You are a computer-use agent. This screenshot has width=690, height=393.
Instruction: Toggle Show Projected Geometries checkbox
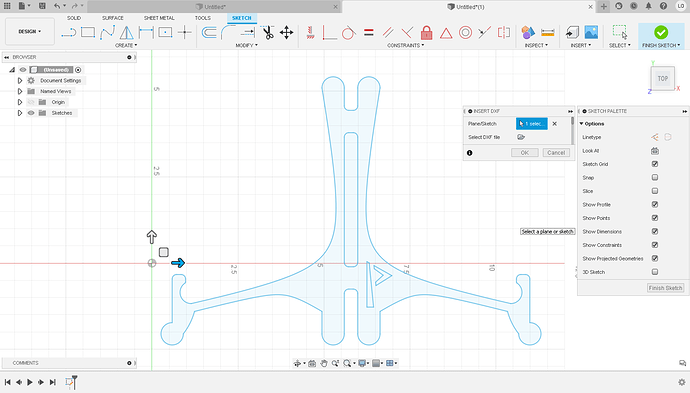655,259
